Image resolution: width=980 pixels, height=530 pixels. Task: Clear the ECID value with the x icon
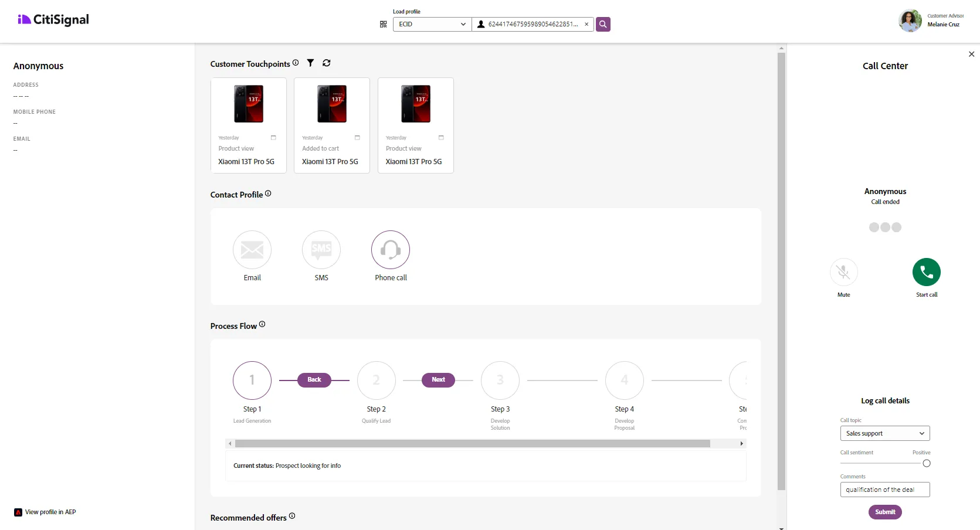pyautogui.click(x=586, y=24)
